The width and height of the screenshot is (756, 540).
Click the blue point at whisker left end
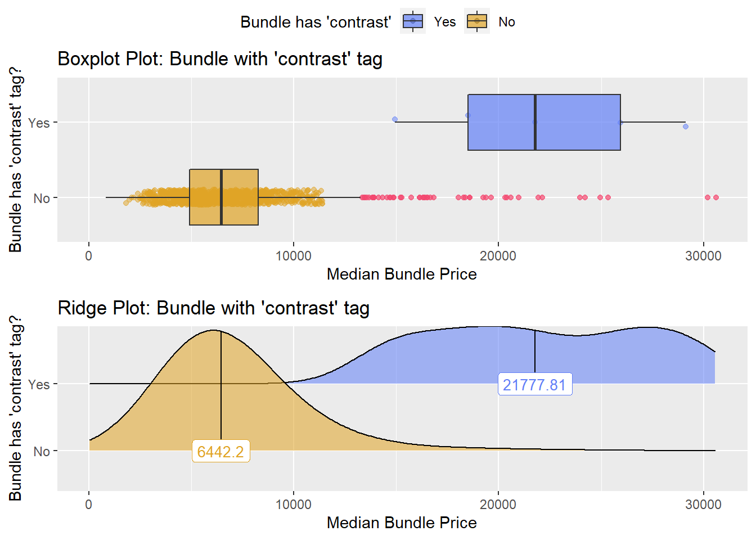pyautogui.click(x=395, y=119)
